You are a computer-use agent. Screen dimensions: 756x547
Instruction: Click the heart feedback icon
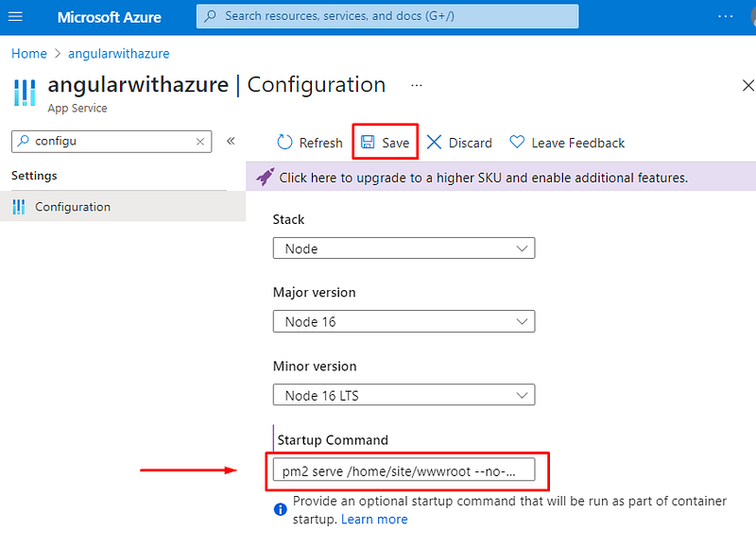point(517,142)
